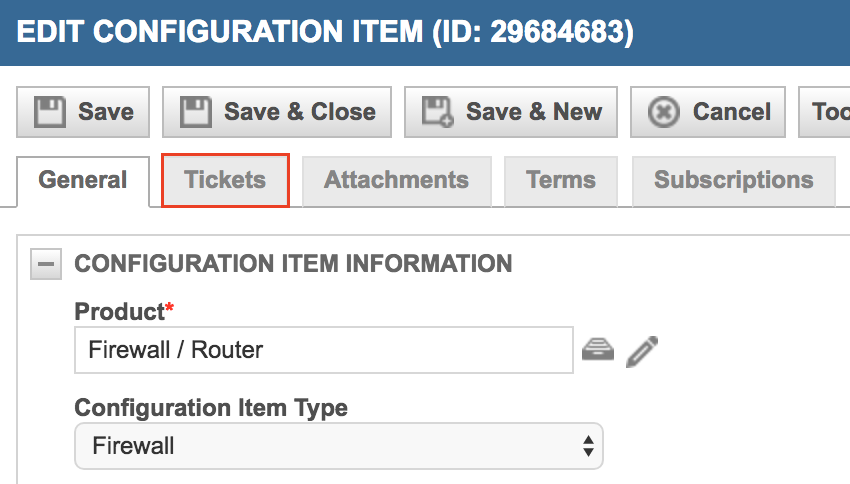The width and height of the screenshot is (850, 484).
Task: Select the General tab
Action: pos(83,182)
